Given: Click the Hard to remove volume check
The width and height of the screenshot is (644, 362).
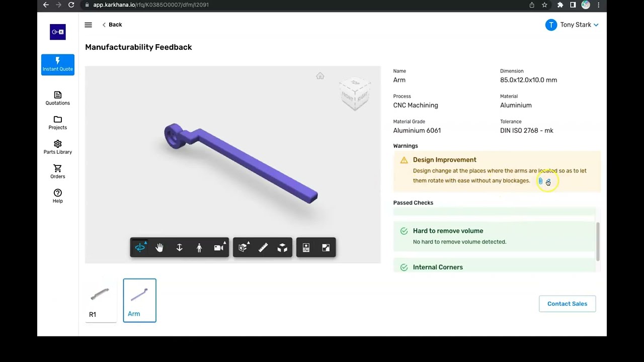Looking at the screenshot, I should 494,236.
